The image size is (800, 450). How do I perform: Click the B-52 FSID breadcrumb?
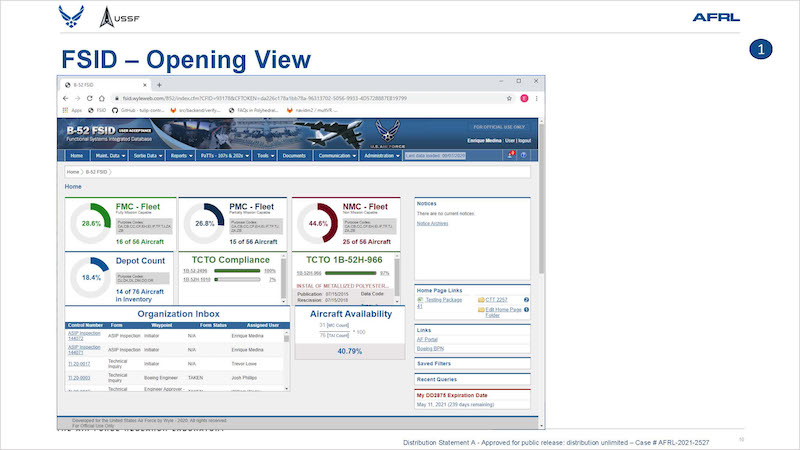coord(96,172)
